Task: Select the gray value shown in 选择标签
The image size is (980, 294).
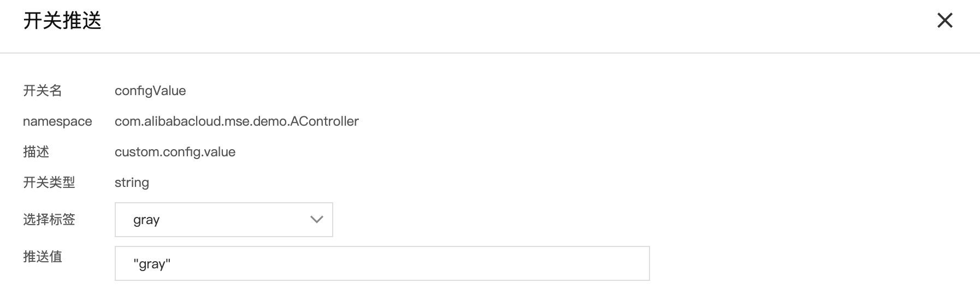Action: 146,220
